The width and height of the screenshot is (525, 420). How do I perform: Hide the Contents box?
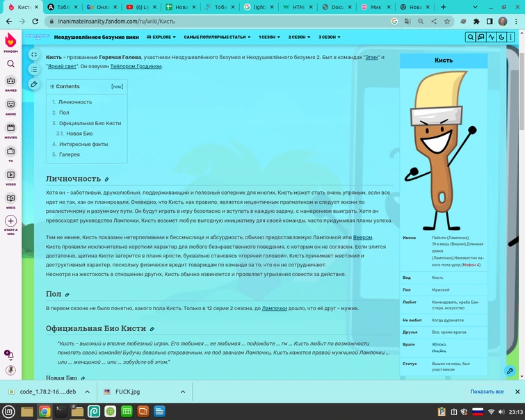pyautogui.click(x=118, y=87)
